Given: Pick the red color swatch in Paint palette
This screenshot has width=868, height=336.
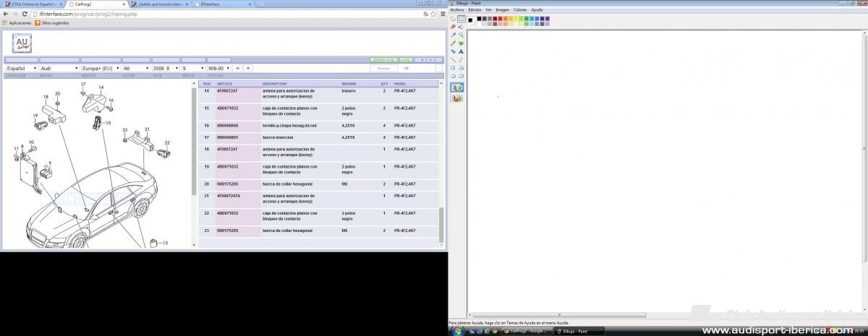Looking at the screenshot, I should pos(501,19).
